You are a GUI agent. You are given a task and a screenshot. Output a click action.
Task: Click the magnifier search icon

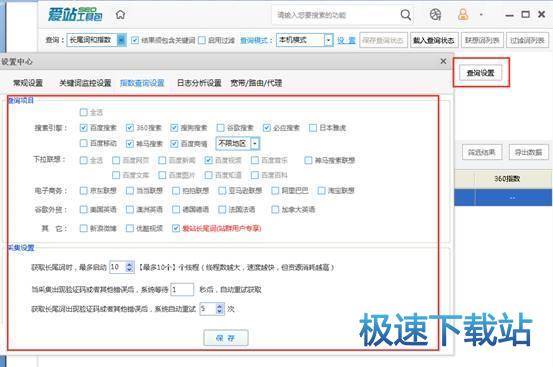[406, 15]
